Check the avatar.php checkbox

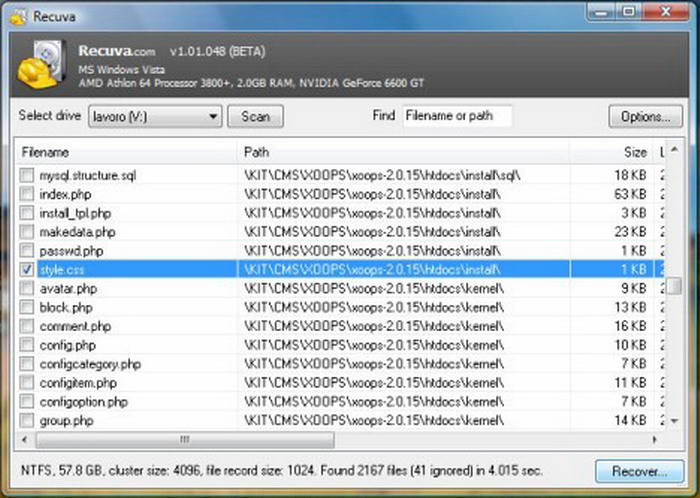click(x=27, y=288)
